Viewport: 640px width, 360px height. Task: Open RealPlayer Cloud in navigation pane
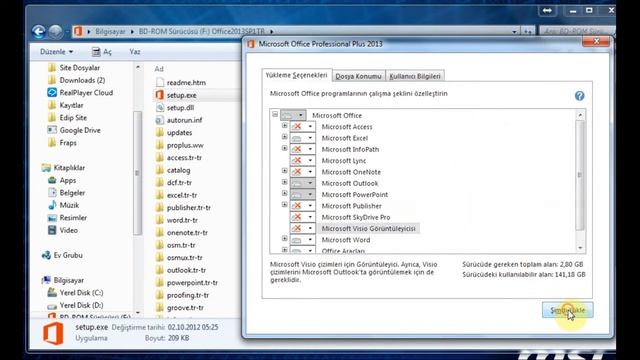80,93
